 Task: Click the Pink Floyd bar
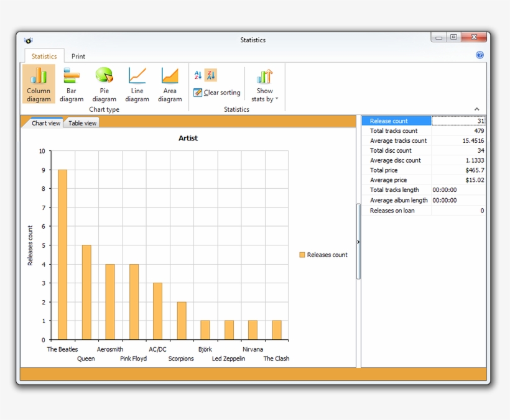pos(134,302)
